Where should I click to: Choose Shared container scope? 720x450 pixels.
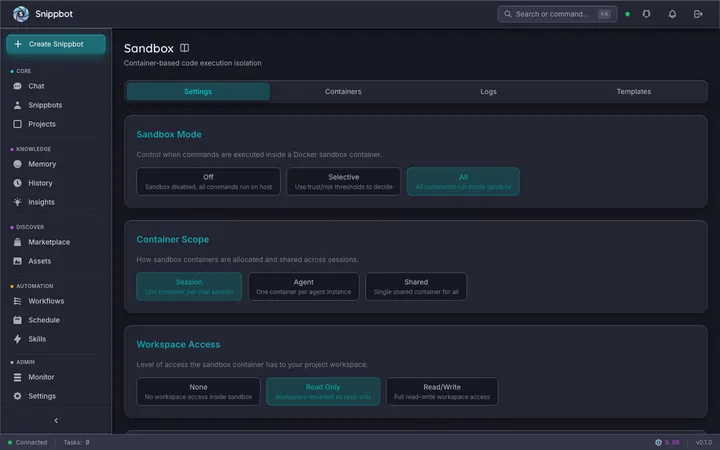click(x=416, y=287)
